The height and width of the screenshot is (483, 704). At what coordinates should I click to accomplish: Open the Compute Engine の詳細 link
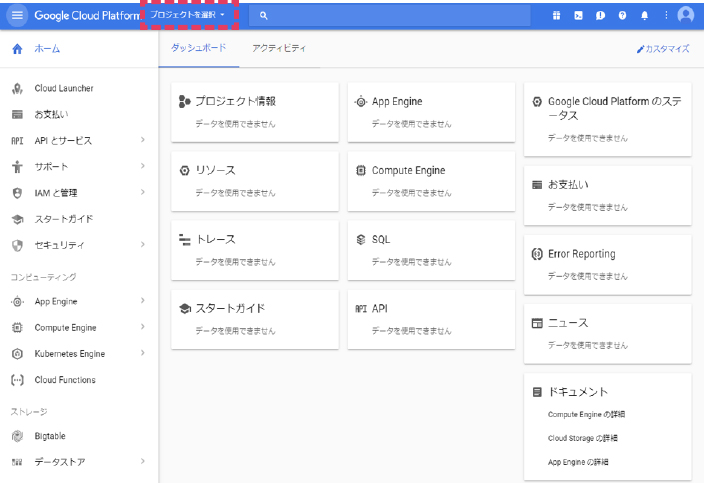point(587,414)
